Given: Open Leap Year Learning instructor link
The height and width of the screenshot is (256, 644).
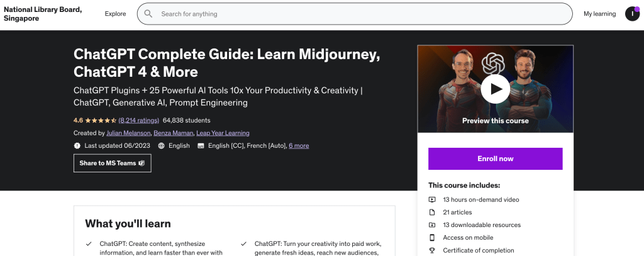Looking at the screenshot, I should (223, 133).
